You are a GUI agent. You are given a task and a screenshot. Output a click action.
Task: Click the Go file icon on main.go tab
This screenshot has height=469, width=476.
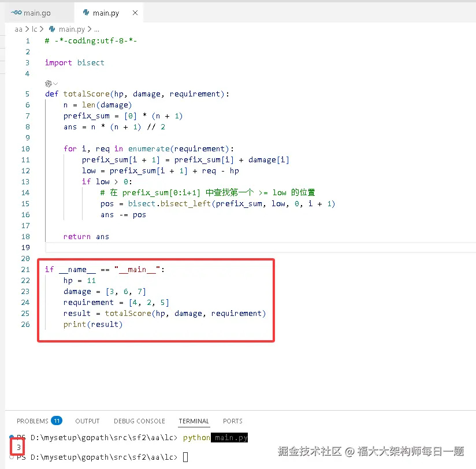16,13
